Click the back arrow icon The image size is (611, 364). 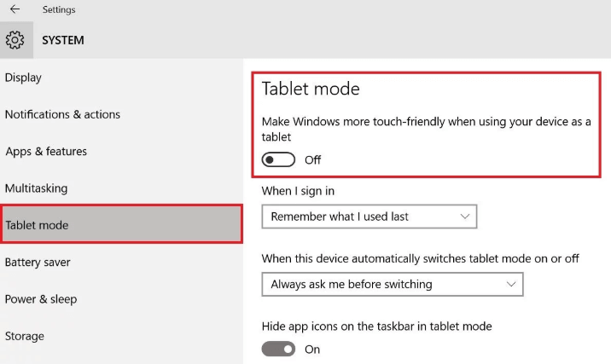(x=15, y=9)
